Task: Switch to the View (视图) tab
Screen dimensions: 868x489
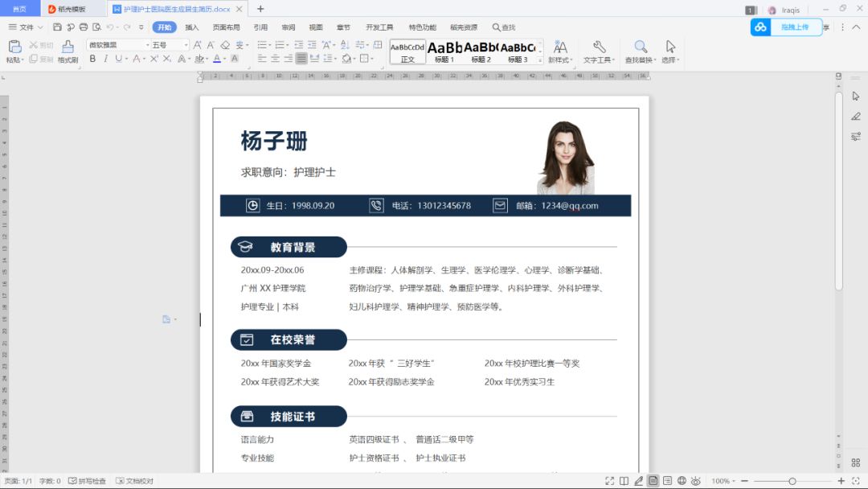Action: click(316, 27)
